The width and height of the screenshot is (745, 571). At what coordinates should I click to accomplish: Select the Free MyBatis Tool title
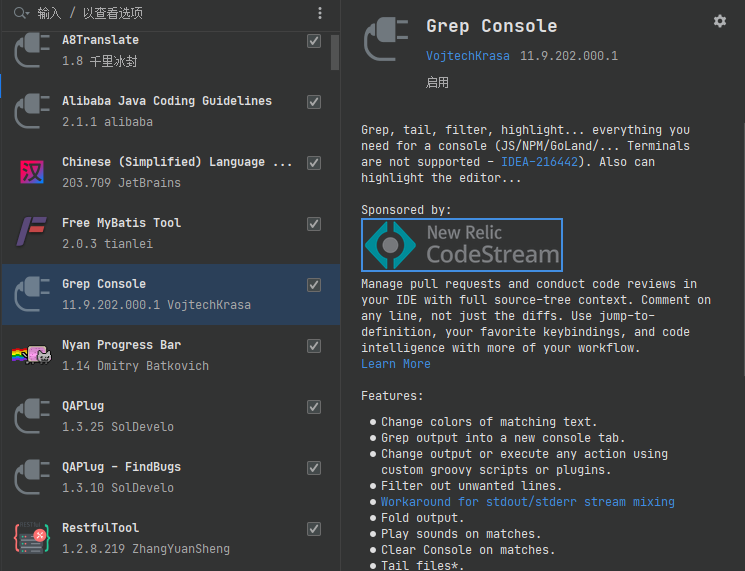(x=121, y=223)
